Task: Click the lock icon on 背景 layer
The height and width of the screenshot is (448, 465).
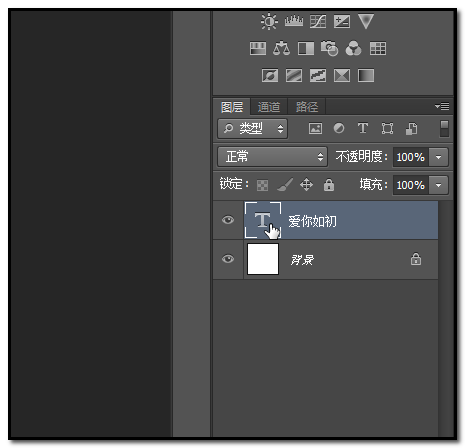Action: tap(416, 259)
